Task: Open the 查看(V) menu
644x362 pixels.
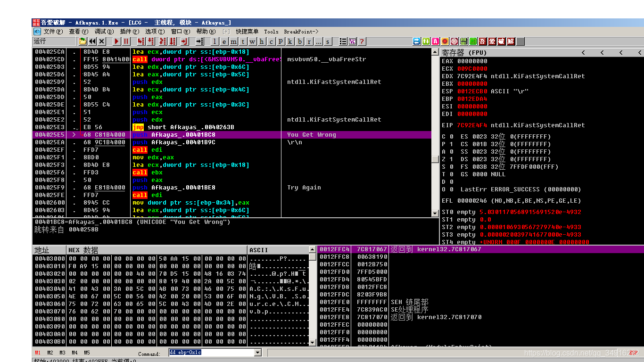Action: pyautogui.click(x=78, y=32)
